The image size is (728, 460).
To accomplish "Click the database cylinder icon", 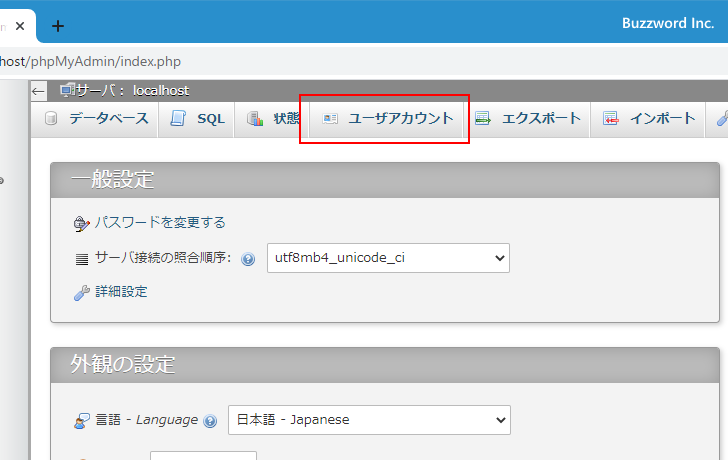I will click(51, 118).
